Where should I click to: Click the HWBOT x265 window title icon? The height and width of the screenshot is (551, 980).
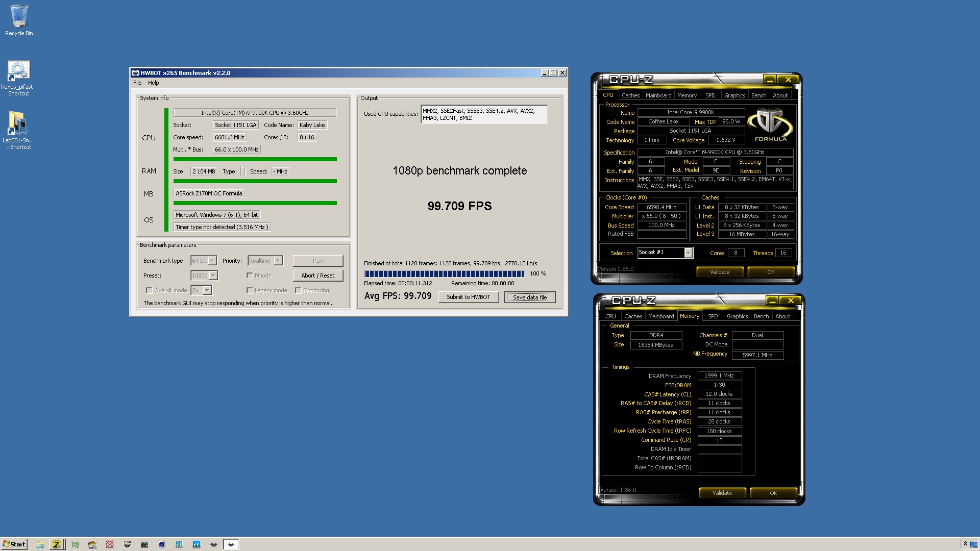(135, 73)
